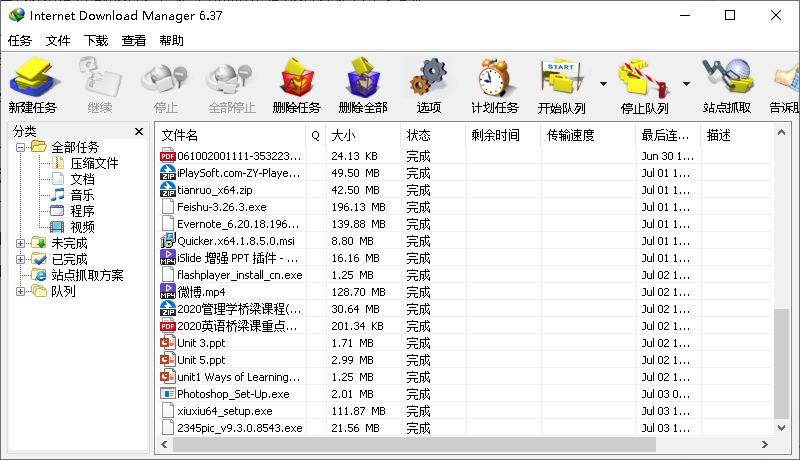Click the 停止队列 (stop queue) icon
Screen dimensions: 800x460
(x=644, y=79)
